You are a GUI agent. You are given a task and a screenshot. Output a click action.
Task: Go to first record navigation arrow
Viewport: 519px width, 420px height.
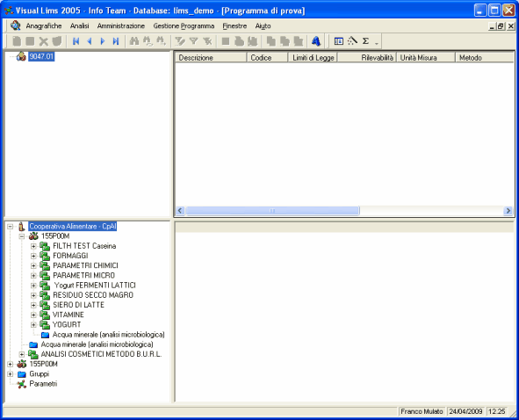click(x=76, y=41)
